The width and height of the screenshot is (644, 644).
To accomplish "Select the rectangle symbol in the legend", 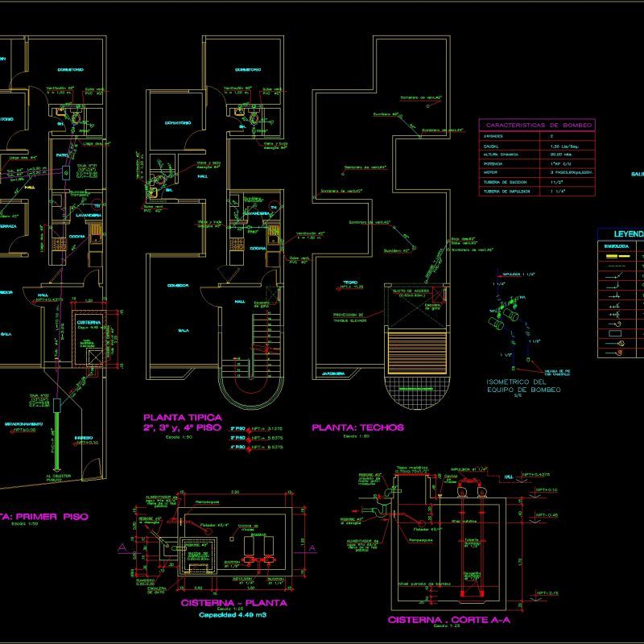I will pyautogui.click(x=615, y=333).
